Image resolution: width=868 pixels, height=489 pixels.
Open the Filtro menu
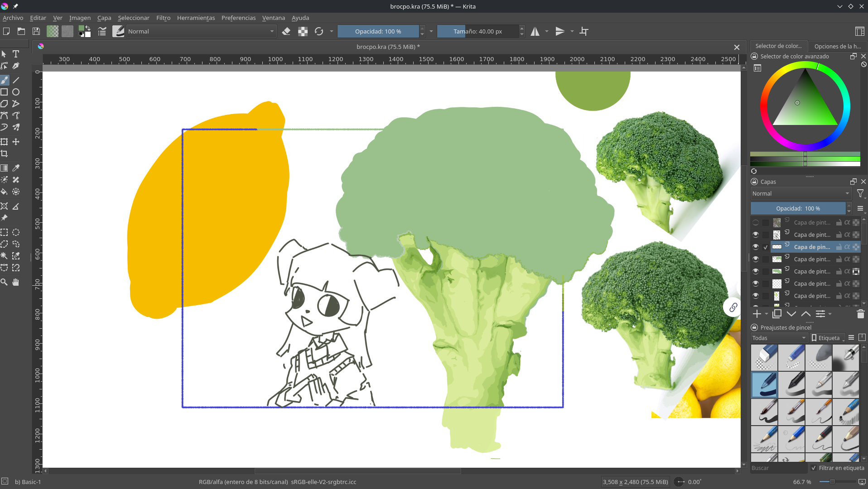[x=163, y=18]
